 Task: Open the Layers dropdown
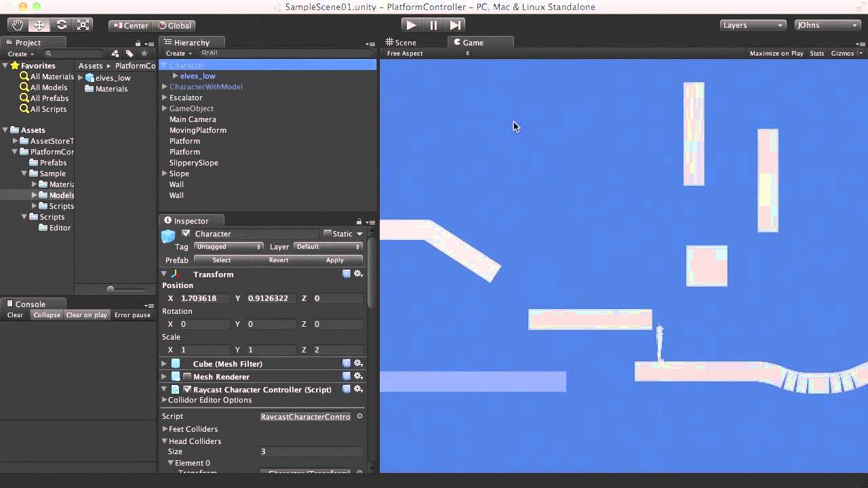753,25
